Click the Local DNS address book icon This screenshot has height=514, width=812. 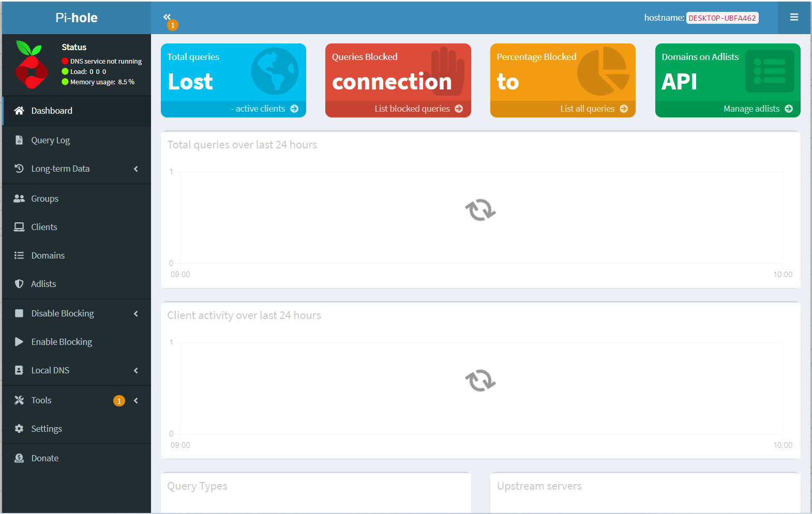click(19, 370)
